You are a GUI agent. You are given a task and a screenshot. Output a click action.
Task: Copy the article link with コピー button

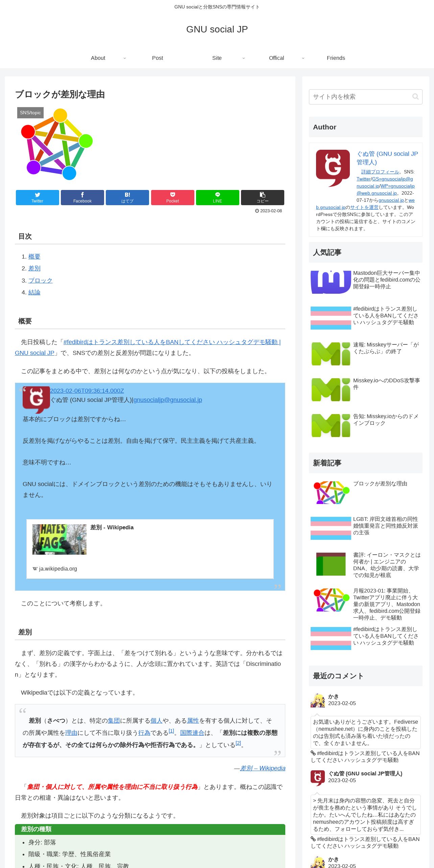[x=263, y=197]
